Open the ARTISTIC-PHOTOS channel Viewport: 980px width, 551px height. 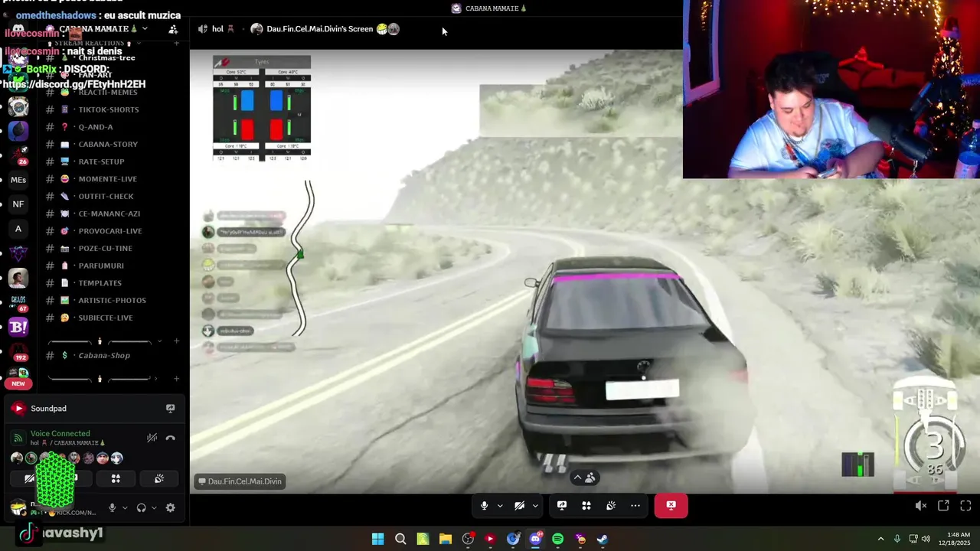point(112,300)
